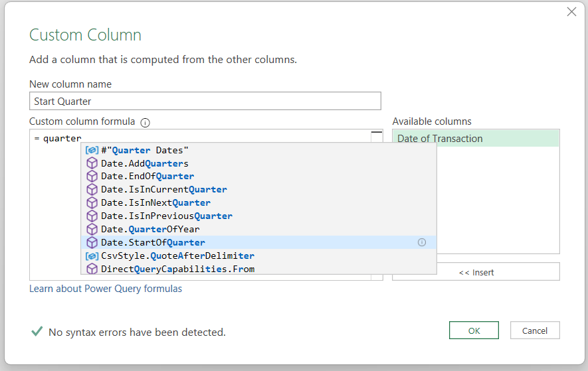The image size is (588, 371).
Task: Open info icon on Date.StartOfQuarter suggestion
Action: [422, 242]
